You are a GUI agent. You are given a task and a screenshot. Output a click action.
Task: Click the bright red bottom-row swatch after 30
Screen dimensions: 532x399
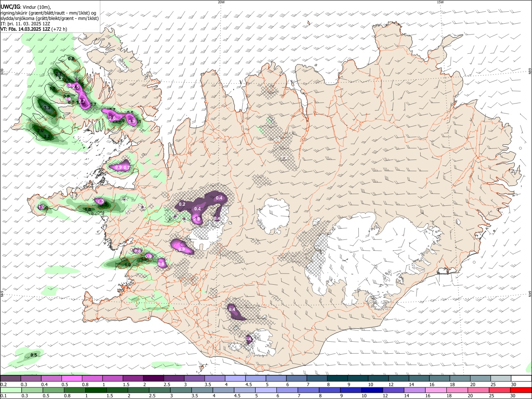(x=521, y=390)
